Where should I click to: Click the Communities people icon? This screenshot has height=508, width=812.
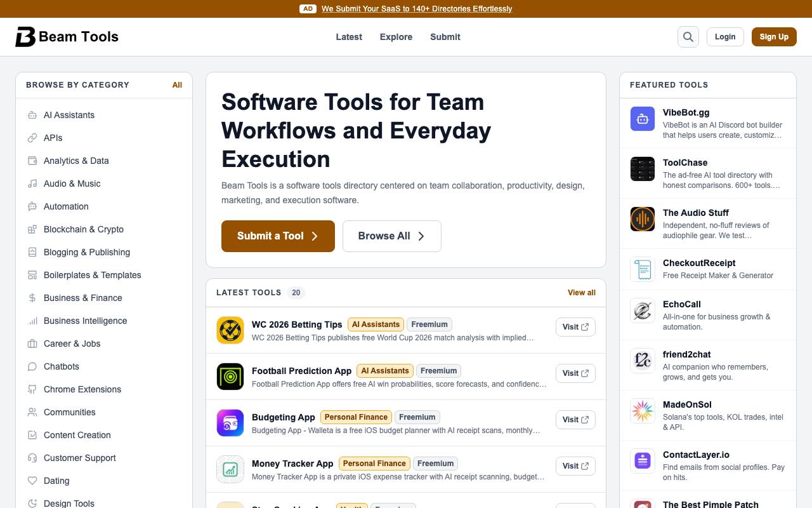pos(32,412)
